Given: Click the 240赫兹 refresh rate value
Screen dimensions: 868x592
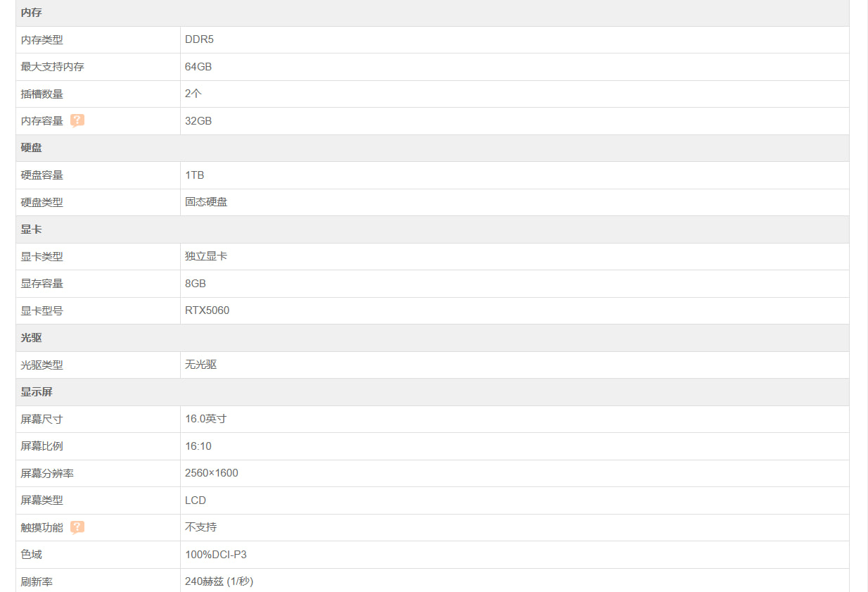Looking at the screenshot, I should tap(219, 581).
